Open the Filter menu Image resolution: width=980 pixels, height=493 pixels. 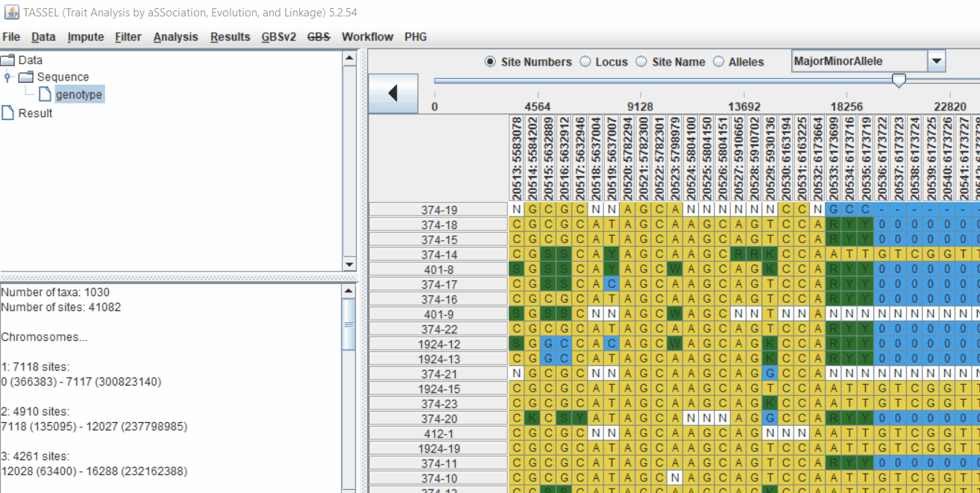(x=128, y=37)
